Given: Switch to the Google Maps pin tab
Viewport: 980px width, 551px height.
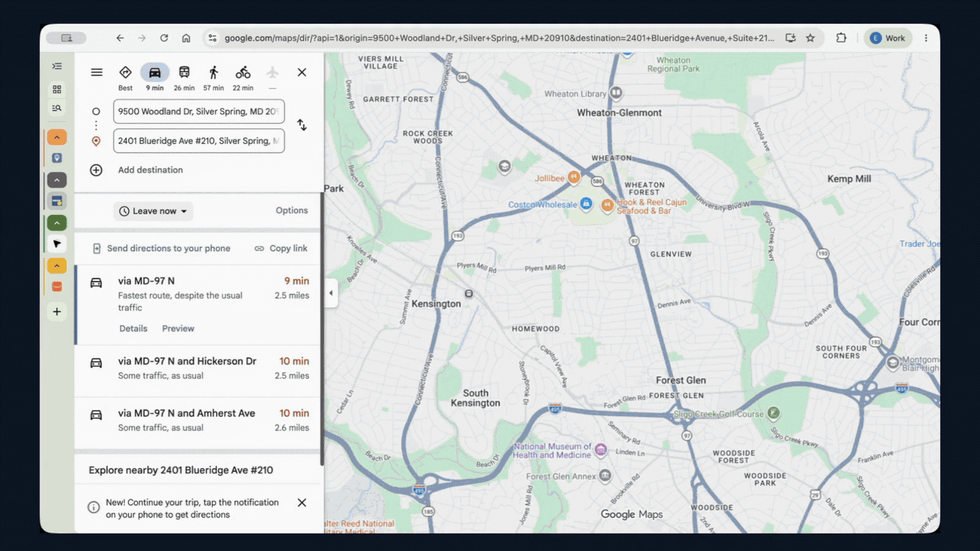Looking at the screenshot, I should (x=57, y=158).
